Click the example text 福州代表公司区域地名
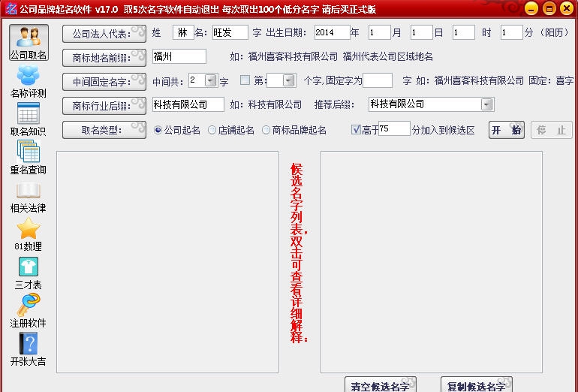 pos(388,57)
